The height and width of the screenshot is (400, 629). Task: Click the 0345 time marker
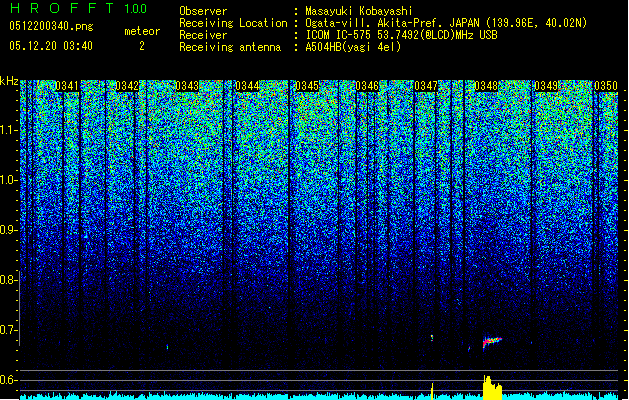point(307,86)
